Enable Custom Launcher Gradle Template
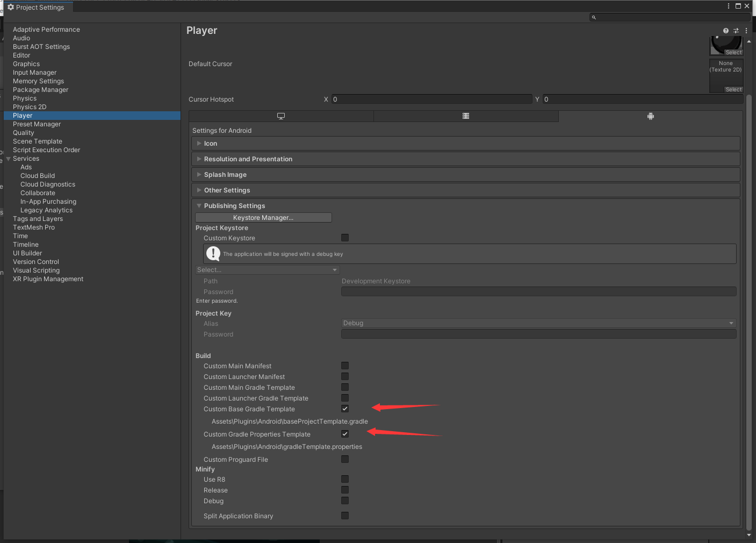 coord(345,398)
